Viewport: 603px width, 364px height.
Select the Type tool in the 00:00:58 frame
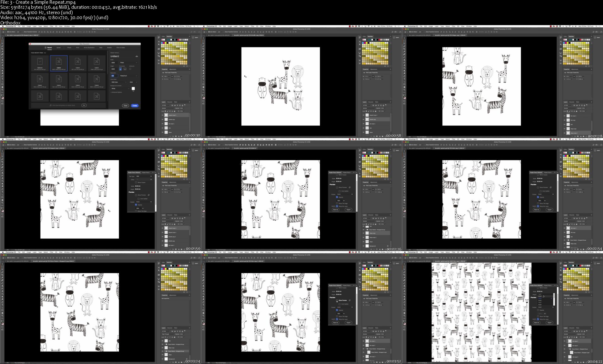pos(203,78)
